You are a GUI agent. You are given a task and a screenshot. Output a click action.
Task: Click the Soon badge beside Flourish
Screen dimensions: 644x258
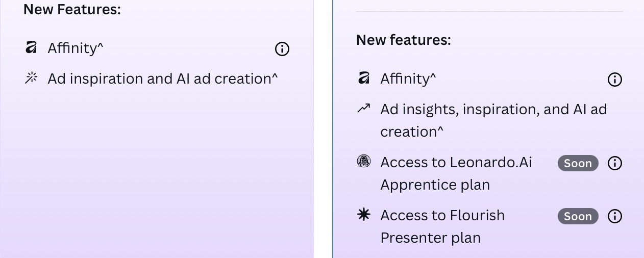coord(578,216)
